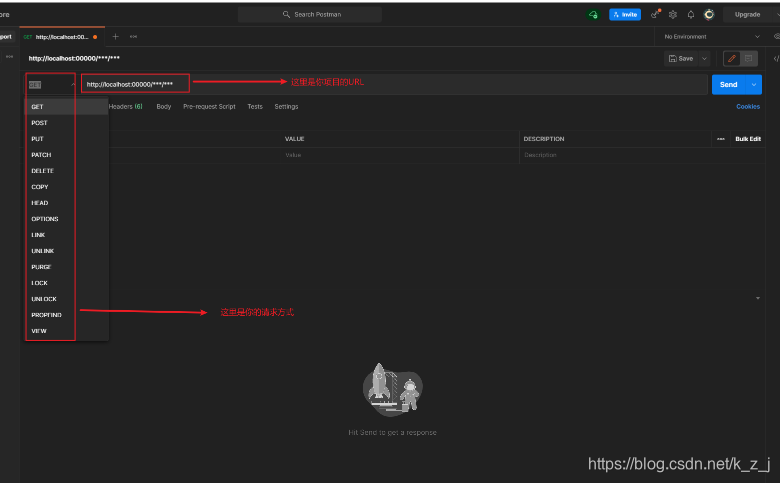Open the comments icon beside the pencil
Screen dimensions: 780x483
click(748, 58)
